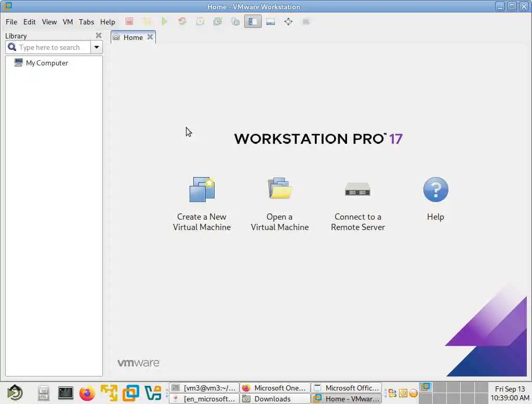Screen dimensions: 532x404
Task: Close the Home tab with its X
Action: click(x=150, y=37)
